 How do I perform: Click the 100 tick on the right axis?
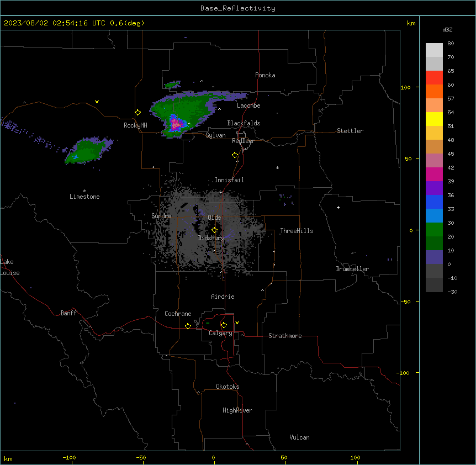pos(405,87)
